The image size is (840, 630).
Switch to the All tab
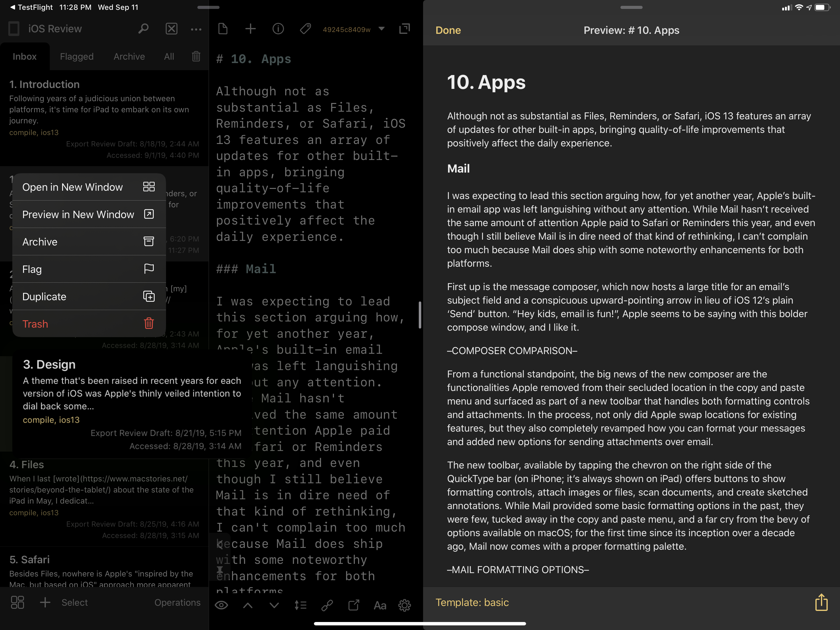pyautogui.click(x=169, y=56)
